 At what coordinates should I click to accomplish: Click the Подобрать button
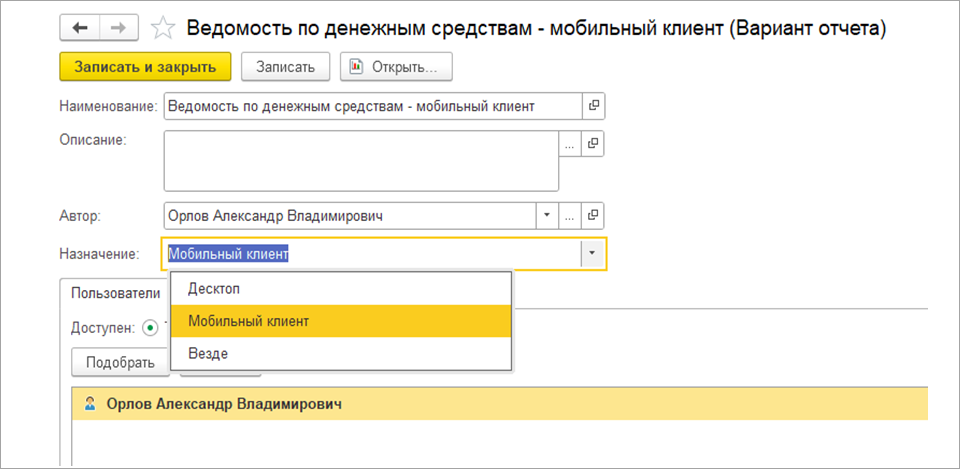pos(120,362)
